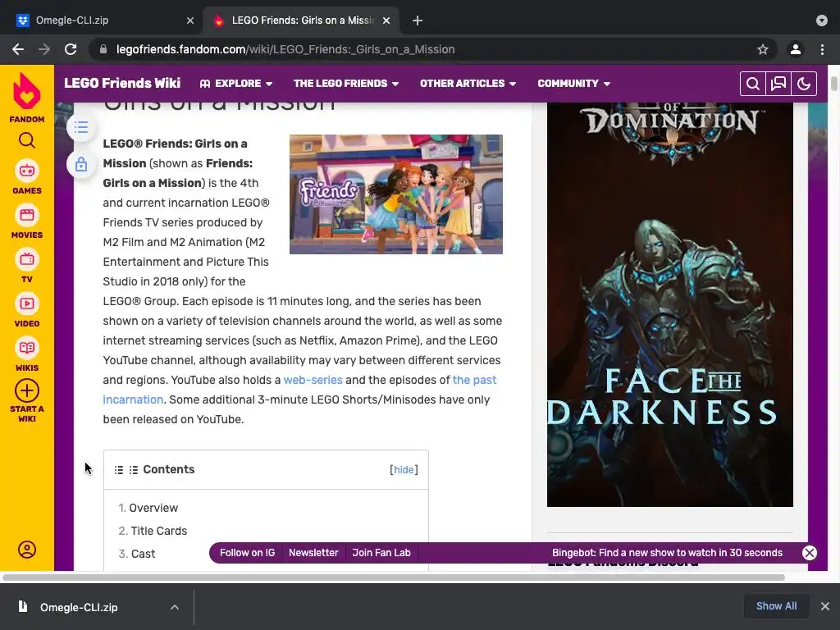Open the Wikis section icon
Image resolution: width=840 pixels, height=630 pixels.
pyautogui.click(x=27, y=348)
